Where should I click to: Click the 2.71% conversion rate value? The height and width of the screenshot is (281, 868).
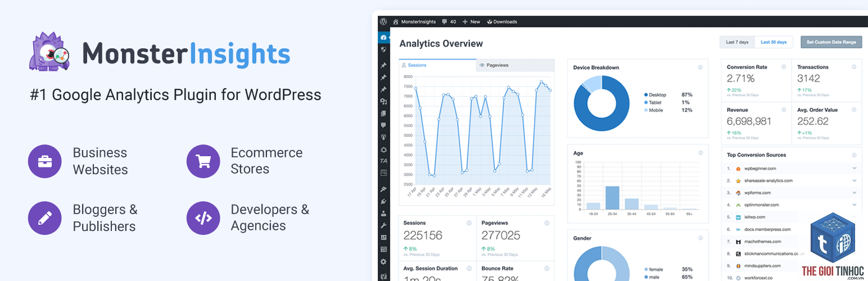[x=740, y=79]
